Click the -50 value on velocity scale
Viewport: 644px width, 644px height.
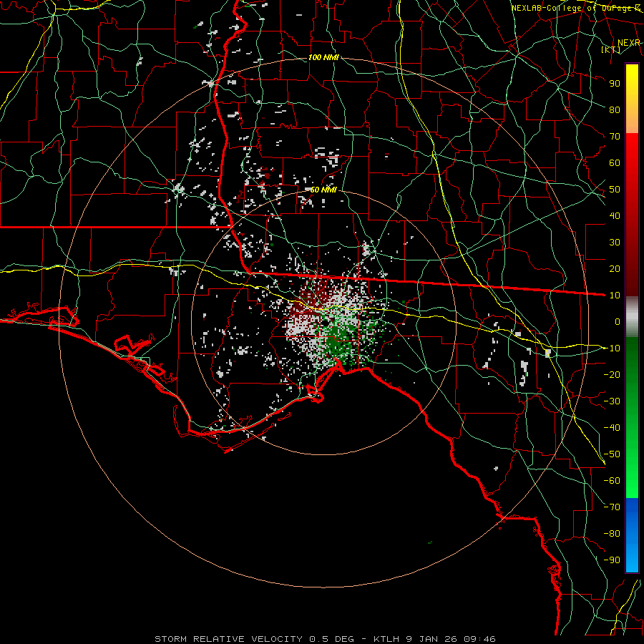click(x=612, y=454)
